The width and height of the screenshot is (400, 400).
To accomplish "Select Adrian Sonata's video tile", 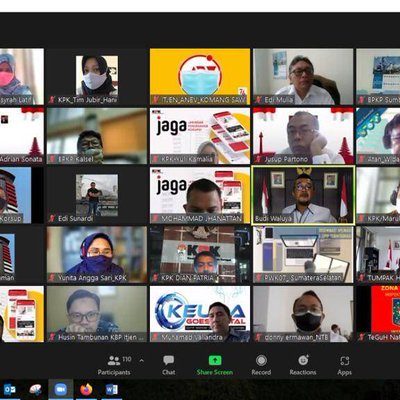I will [22, 136].
